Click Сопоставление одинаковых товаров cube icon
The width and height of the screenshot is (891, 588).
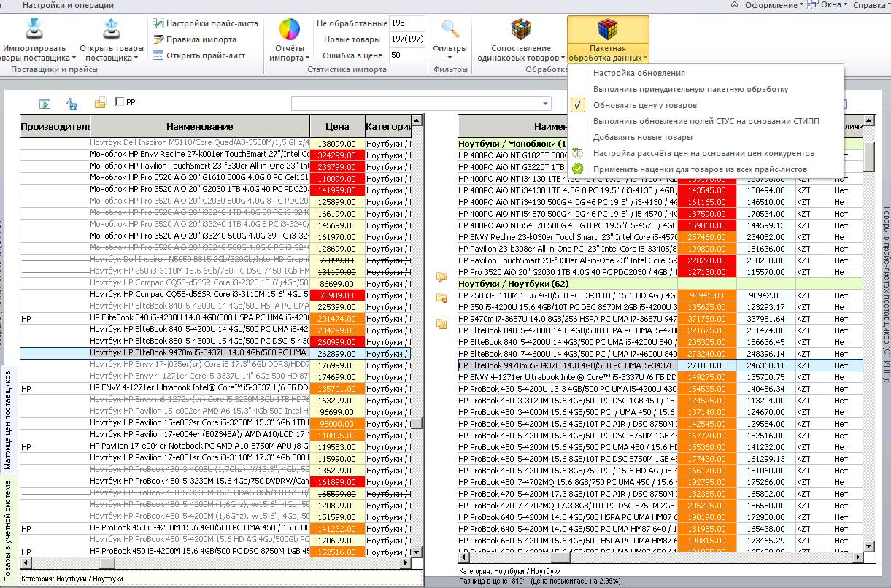521,30
